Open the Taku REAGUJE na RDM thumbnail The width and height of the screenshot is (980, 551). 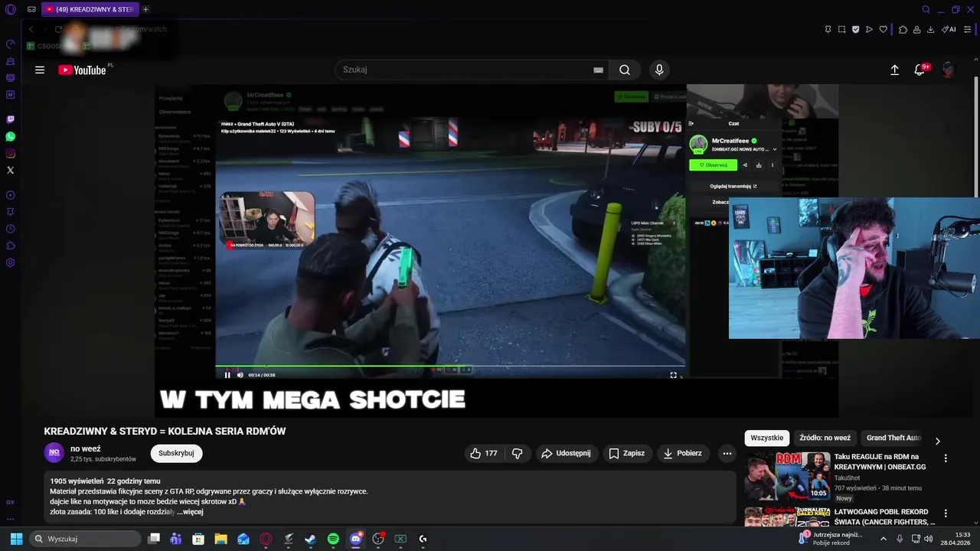tap(787, 476)
